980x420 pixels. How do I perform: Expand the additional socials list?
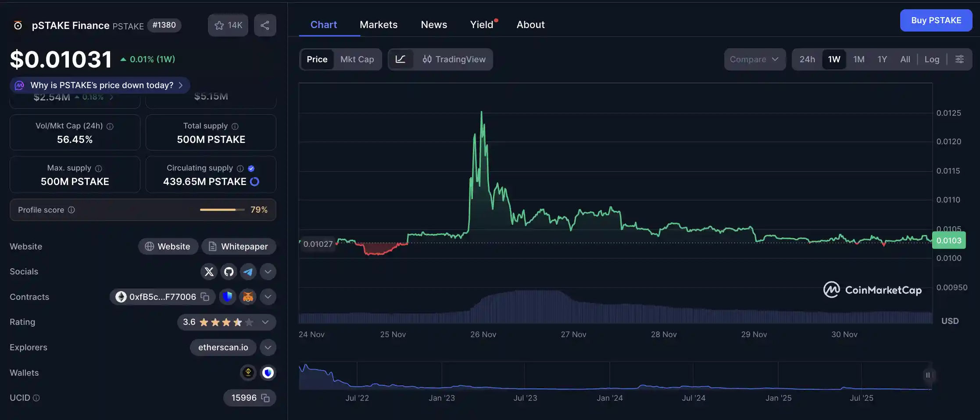(268, 271)
